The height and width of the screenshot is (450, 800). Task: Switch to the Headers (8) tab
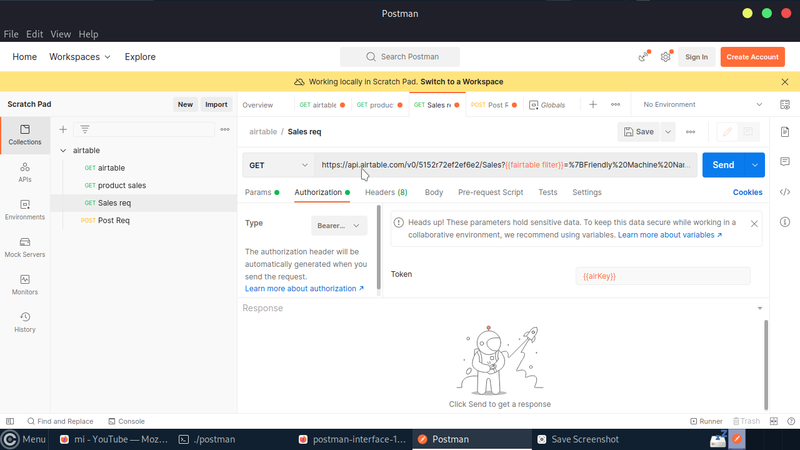(386, 192)
